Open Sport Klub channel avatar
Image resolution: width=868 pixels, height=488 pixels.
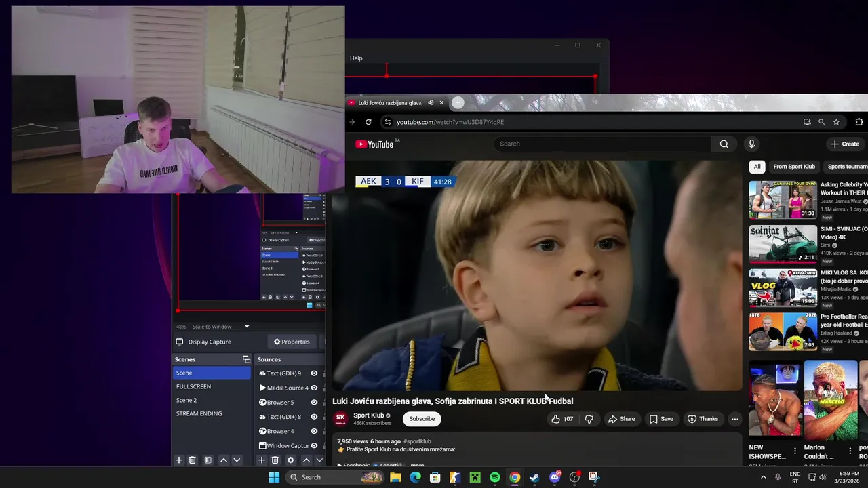tap(341, 419)
